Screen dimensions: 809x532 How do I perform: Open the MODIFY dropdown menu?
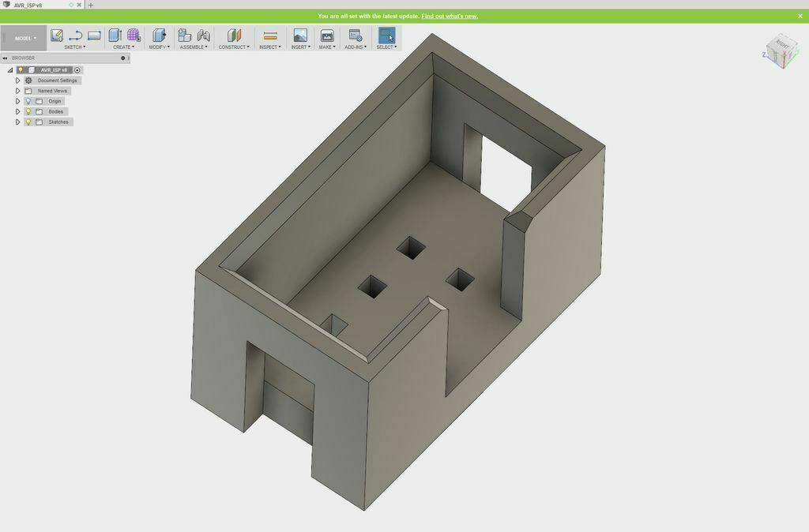pos(159,47)
